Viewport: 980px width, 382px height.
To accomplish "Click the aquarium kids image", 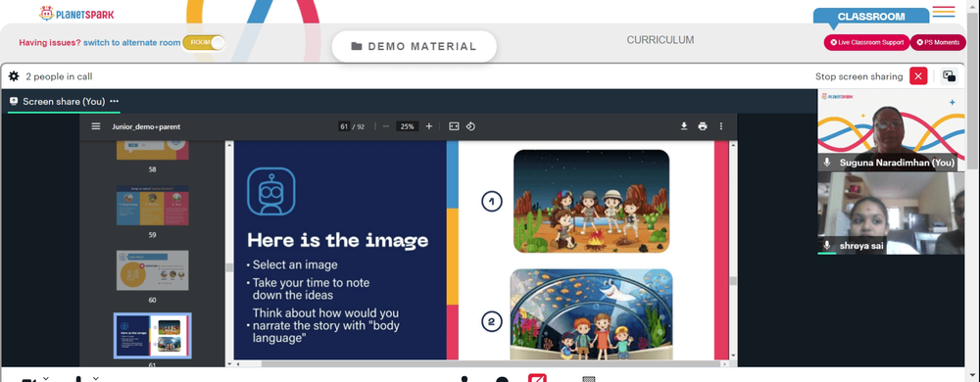I will (x=591, y=314).
